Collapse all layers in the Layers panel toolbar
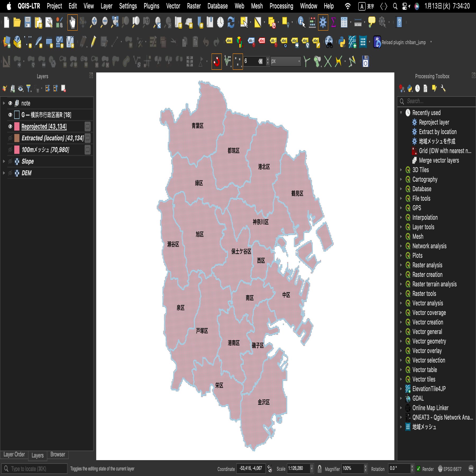Screen dimensions: 476x476 tap(56, 88)
